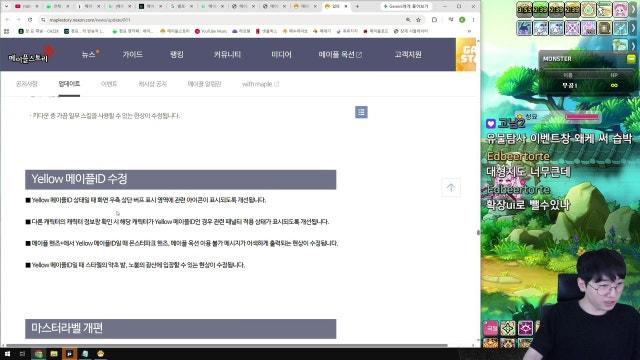Reload the page with the refresh icon
Screen dimensions: 640x360
[30, 20]
